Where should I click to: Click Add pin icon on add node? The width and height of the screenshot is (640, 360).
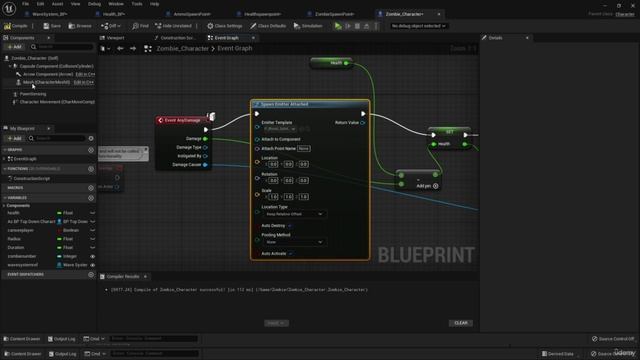436,186
